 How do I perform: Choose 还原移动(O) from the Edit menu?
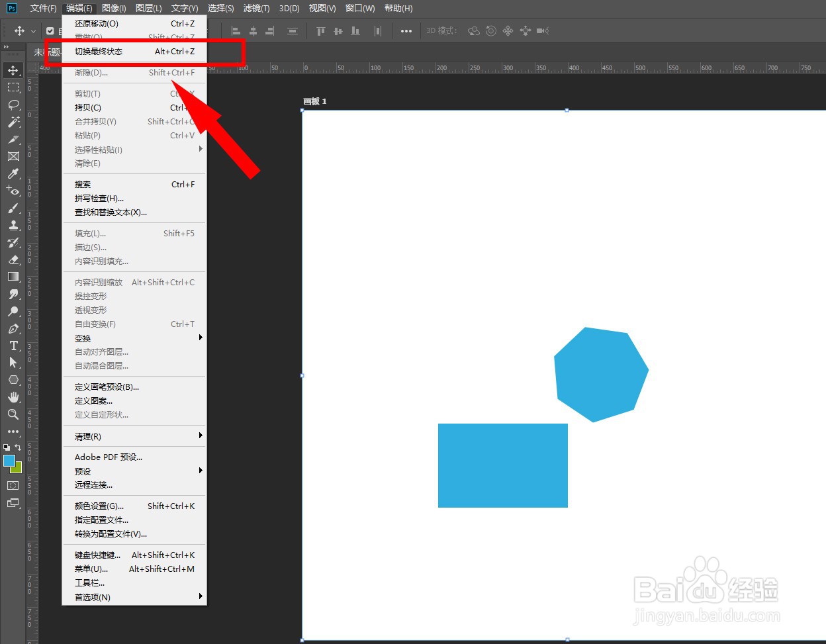point(134,23)
